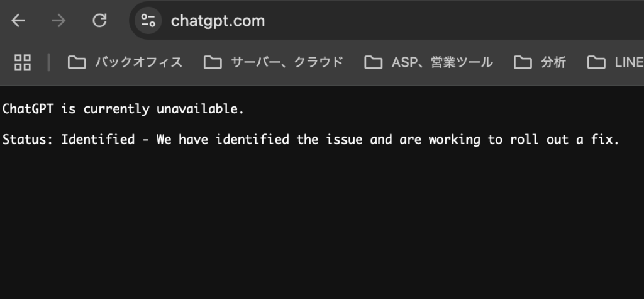Open the site information icon beside the URL
This screenshot has width=644, height=299.
point(148,21)
